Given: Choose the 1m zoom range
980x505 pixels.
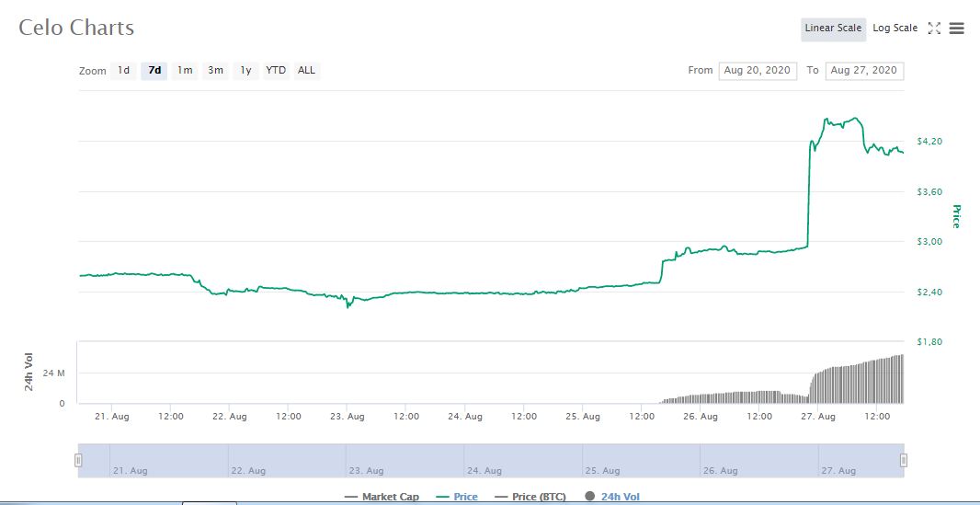Looking at the screenshot, I should click(185, 71).
